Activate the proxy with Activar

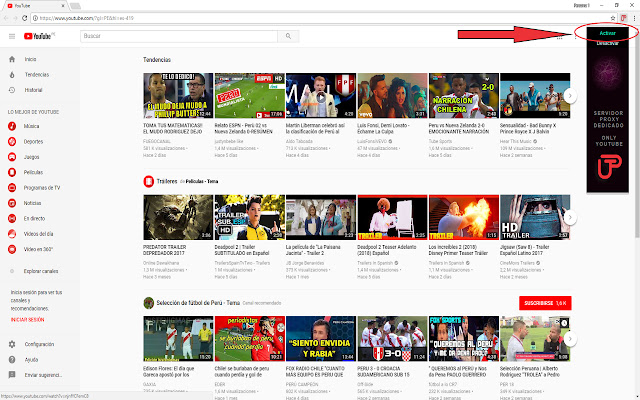coord(607,33)
